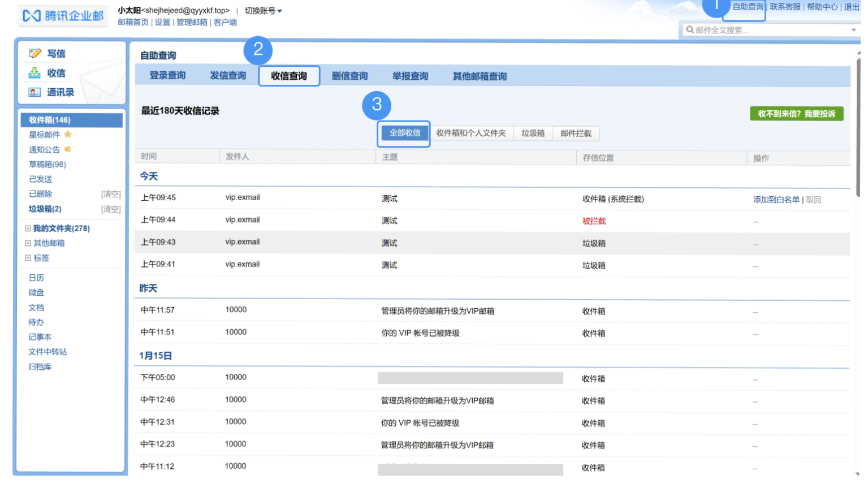The image size is (868, 496).
Task: Open the 文件中转站 file transfer station
Action: click(x=47, y=352)
